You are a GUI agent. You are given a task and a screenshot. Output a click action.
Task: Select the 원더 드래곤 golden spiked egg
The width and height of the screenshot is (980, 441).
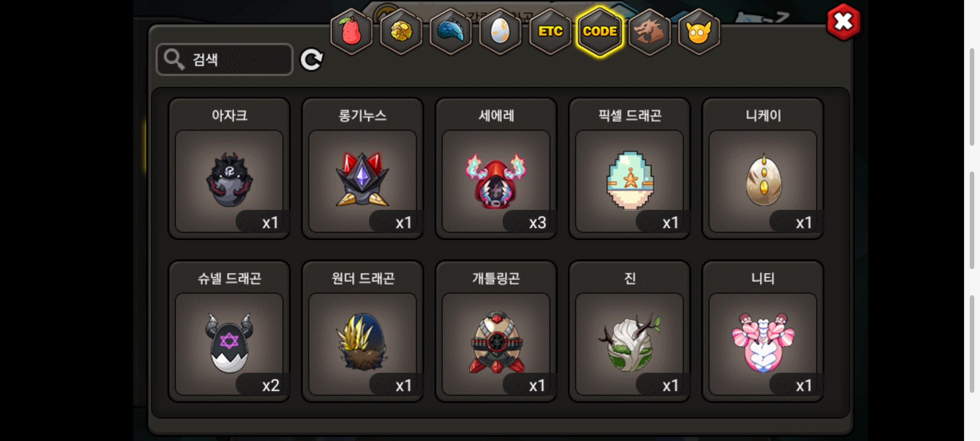(363, 331)
